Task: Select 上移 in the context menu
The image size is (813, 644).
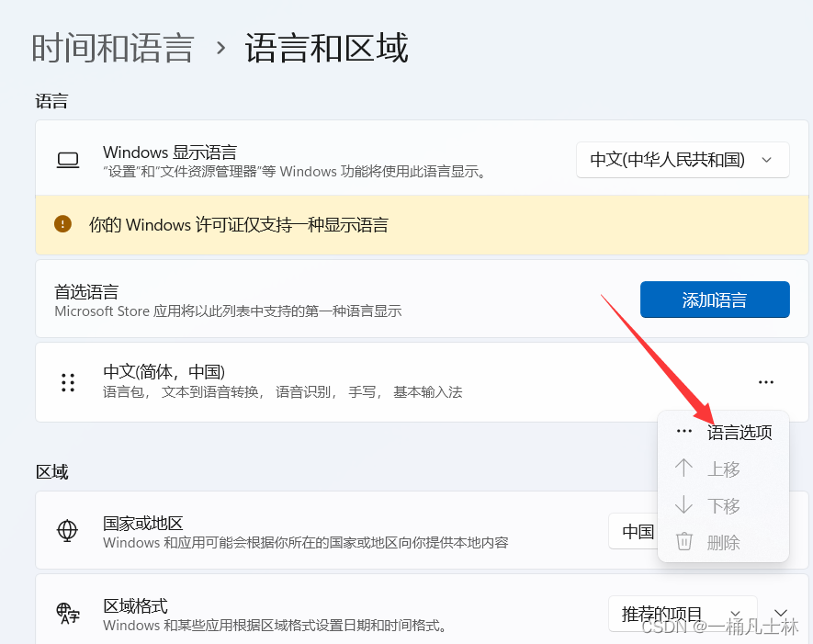Action: pyautogui.click(x=723, y=469)
